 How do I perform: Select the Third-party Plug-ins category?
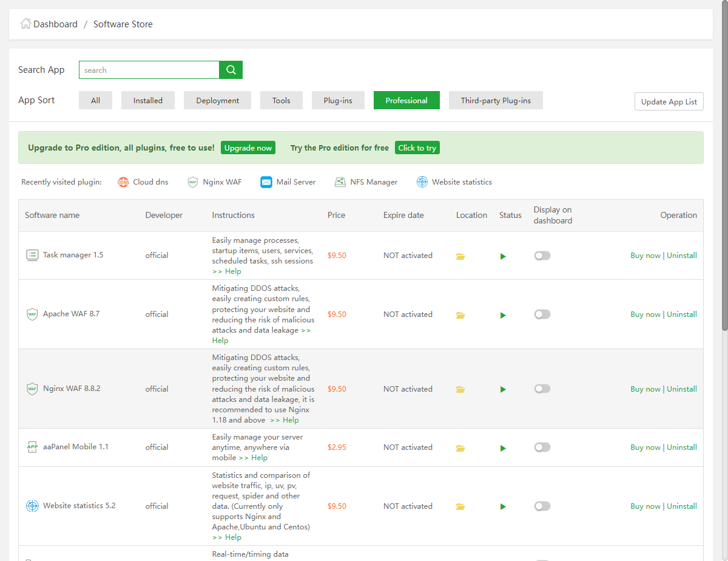pyautogui.click(x=496, y=101)
